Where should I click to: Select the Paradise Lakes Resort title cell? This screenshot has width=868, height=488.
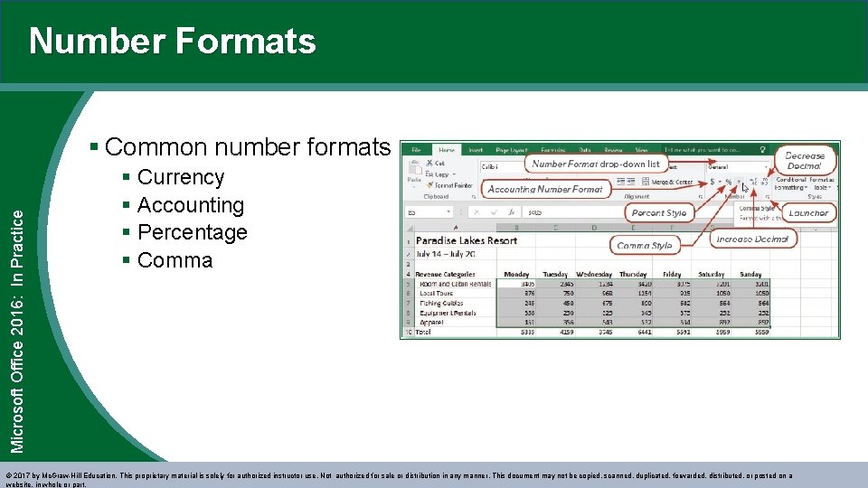(x=467, y=240)
